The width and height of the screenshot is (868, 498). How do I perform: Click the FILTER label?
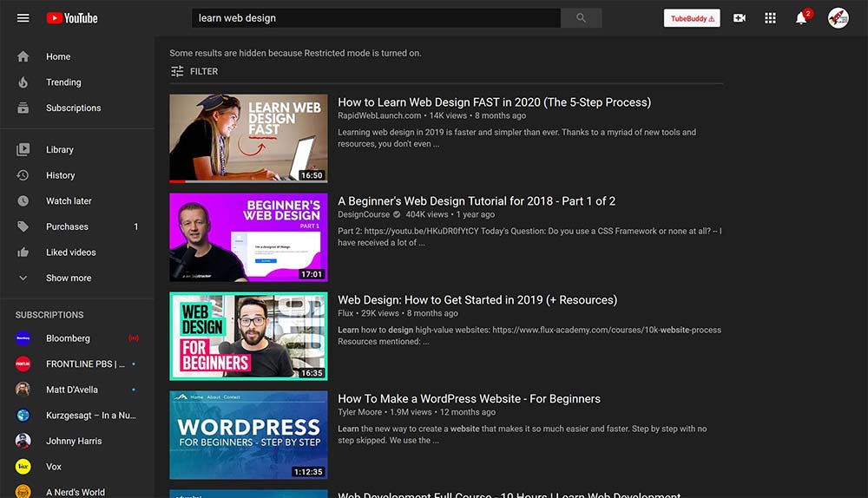204,71
